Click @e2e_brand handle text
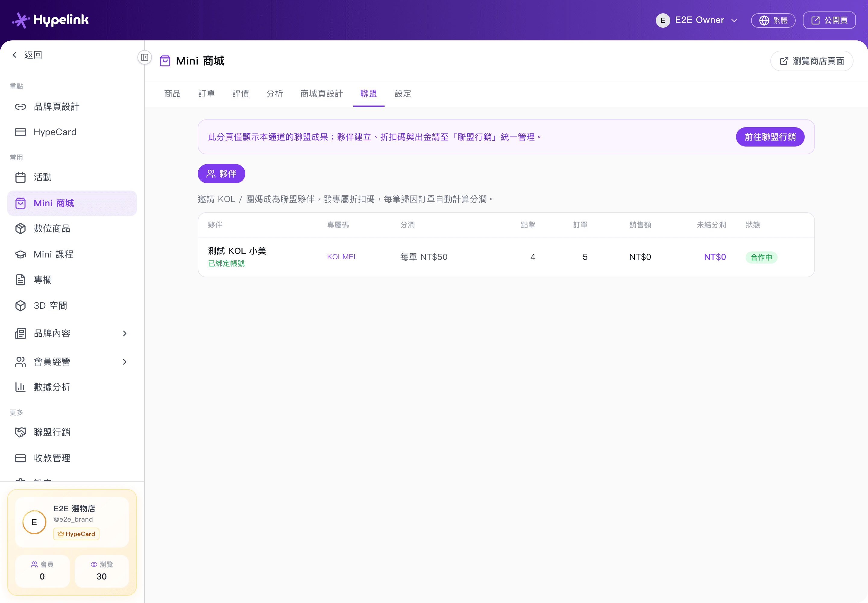 (73, 519)
